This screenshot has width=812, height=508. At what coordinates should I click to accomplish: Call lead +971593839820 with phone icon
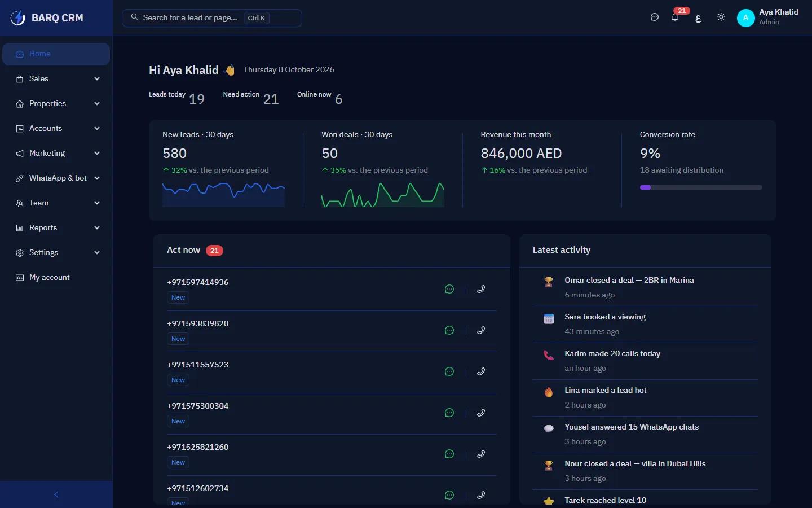coord(481,330)
